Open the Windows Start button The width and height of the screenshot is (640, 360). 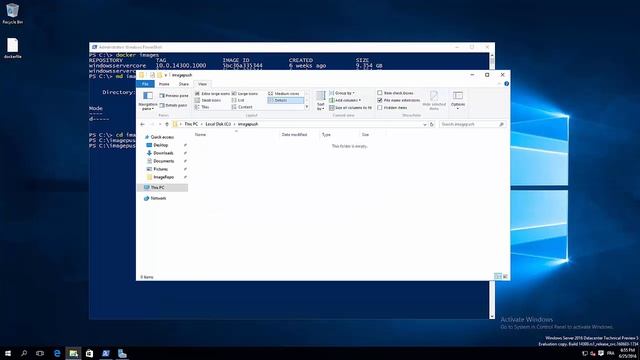[x=8, y=353]
